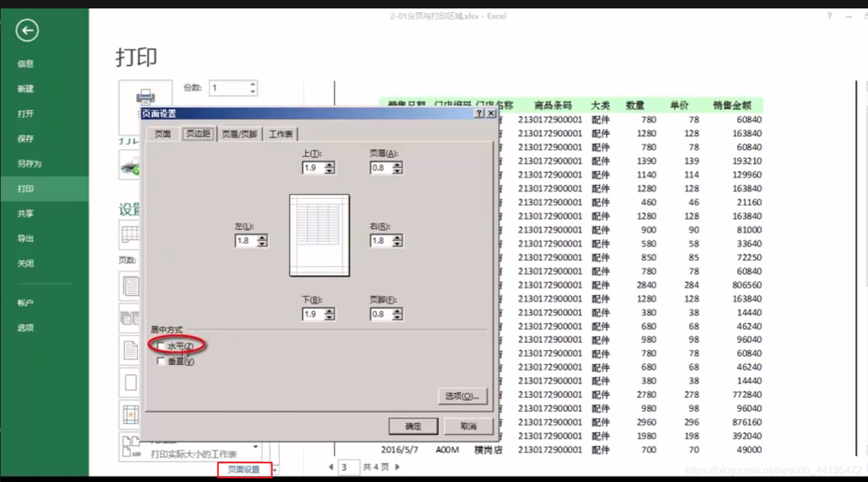Increase the 页脚(F) footer margin spinner
The width and height of the screenshot is (868, 482).
click(x=397, y=311)
